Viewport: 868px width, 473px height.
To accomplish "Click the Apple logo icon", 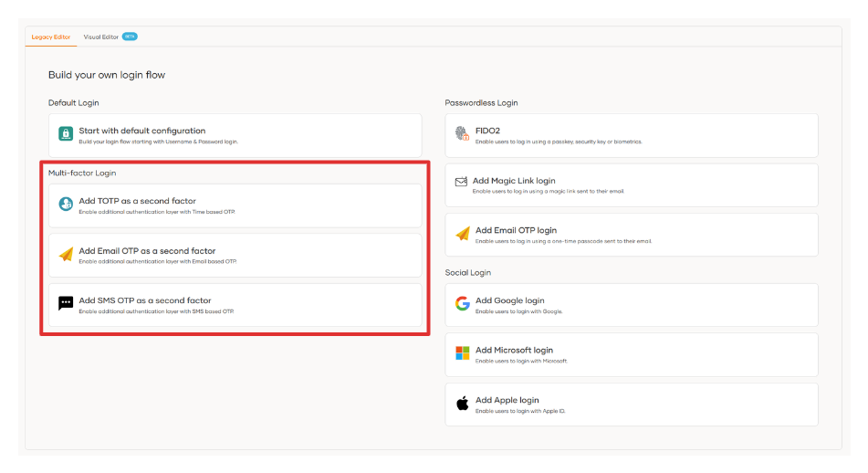I will (x=462, y=403).
